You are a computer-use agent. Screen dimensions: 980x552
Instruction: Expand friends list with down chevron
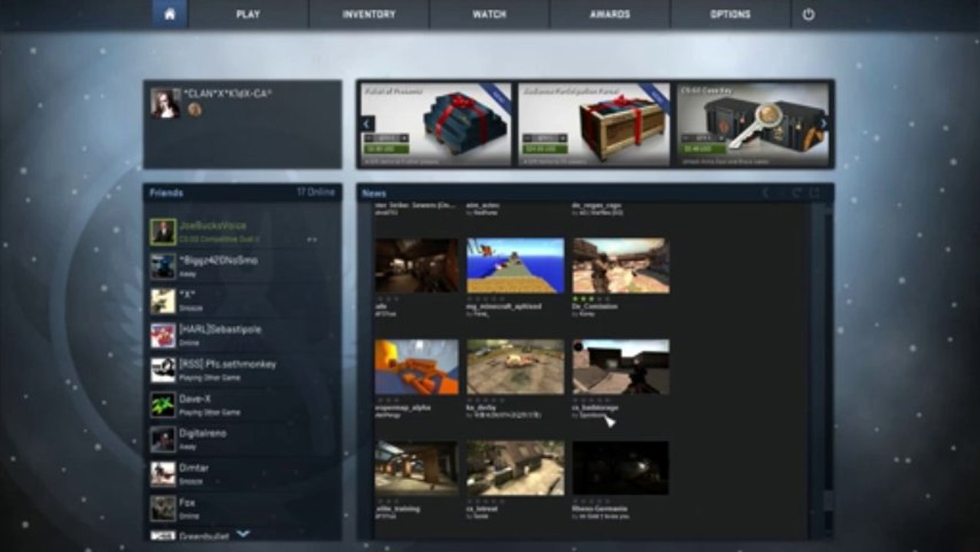click(x=243, y=534)
